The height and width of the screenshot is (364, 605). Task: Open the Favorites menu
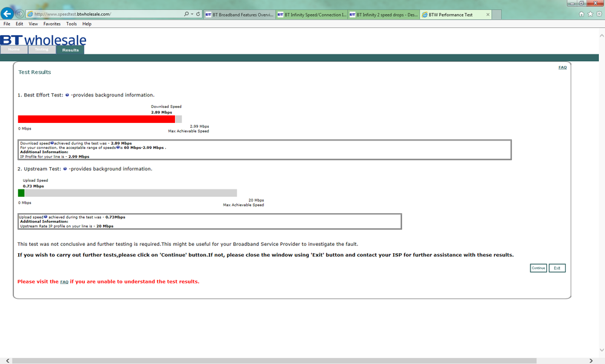pyautogui.click(x=51, y=24)
